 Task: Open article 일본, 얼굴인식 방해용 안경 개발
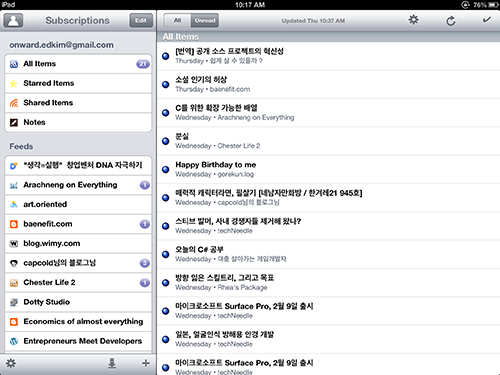pos(328,339)
